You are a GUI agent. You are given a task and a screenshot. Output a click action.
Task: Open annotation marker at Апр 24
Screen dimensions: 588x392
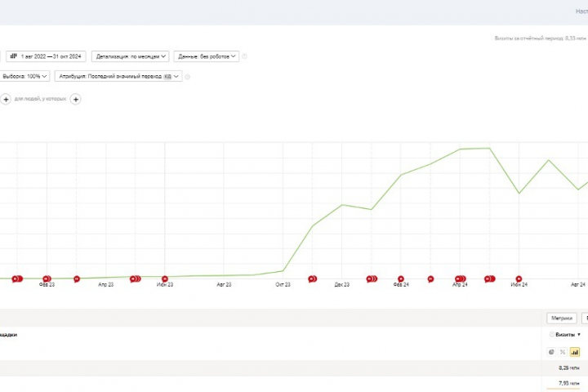pyautogui.click(x=460, y=278)
